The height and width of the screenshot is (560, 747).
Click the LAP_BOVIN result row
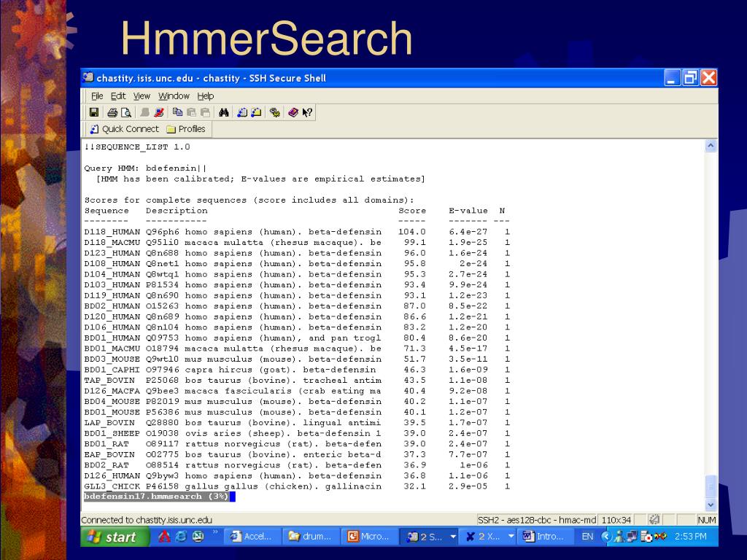tap(297, 423)
